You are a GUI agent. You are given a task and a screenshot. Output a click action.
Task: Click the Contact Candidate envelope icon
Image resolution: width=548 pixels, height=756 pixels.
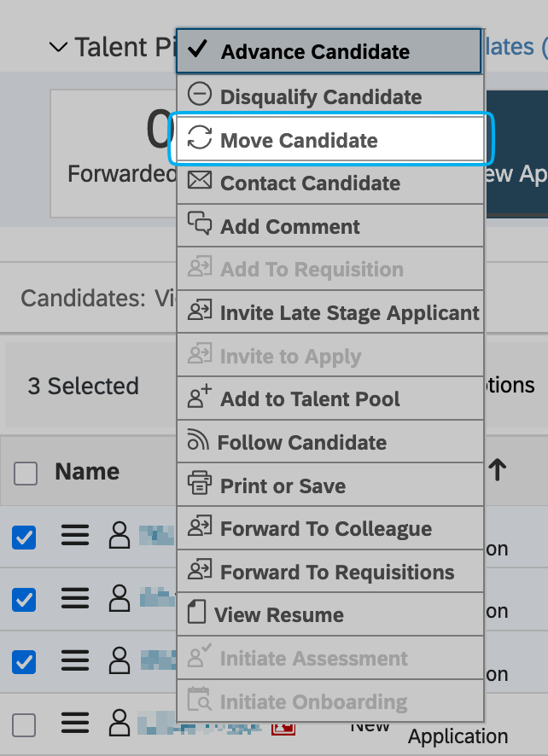pos(199,182)
